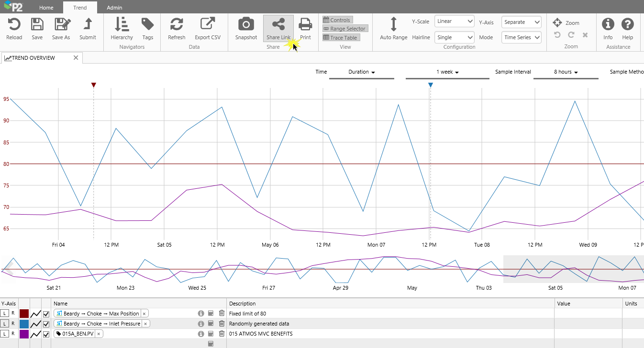Expand the 1 week duration dropdown
This screenshot has height=348, width=644.
[x=447, y=72]
